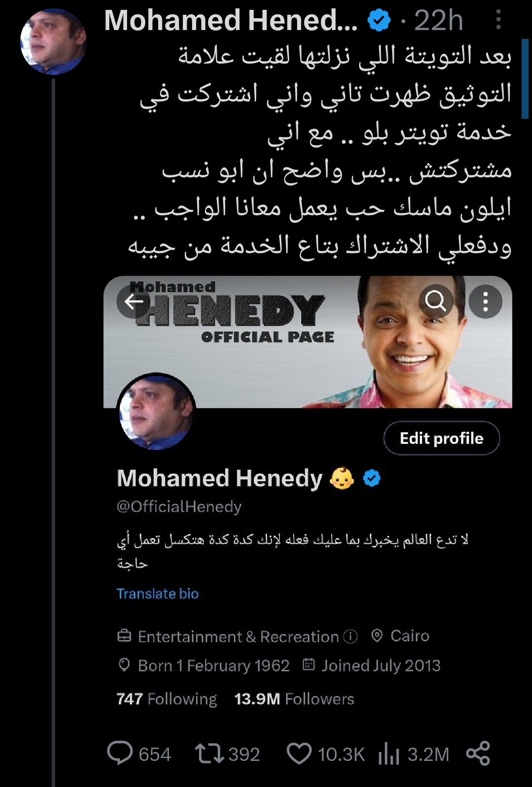Click the blue verified badge beside tweet author name
Viewport: 532px width, 787px height.
(x=379, y=21)
